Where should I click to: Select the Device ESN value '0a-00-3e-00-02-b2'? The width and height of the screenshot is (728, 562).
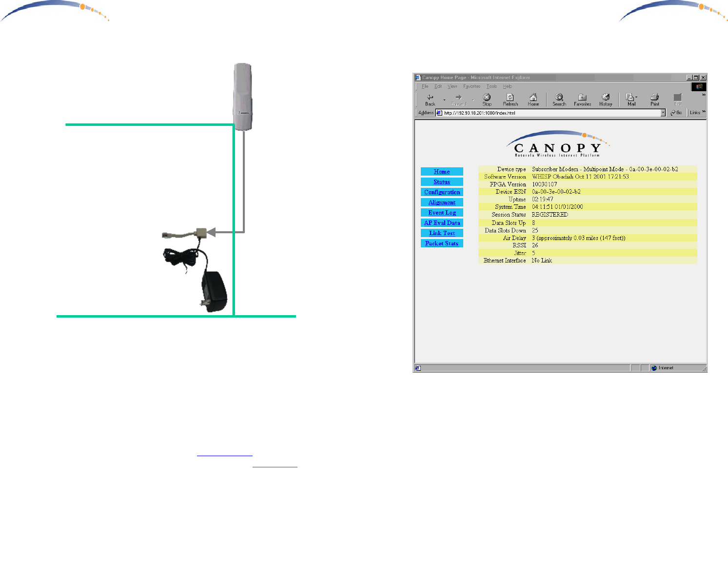tap(556, 192)
